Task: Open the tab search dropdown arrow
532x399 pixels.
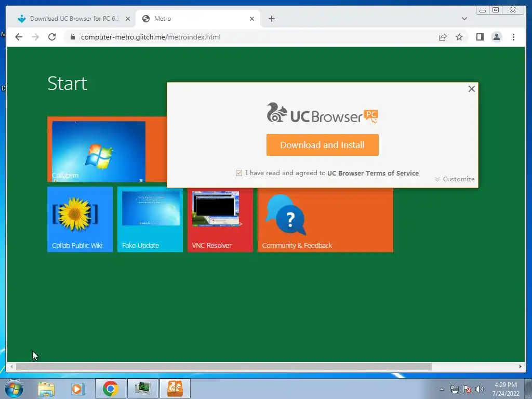Action: 464,19
